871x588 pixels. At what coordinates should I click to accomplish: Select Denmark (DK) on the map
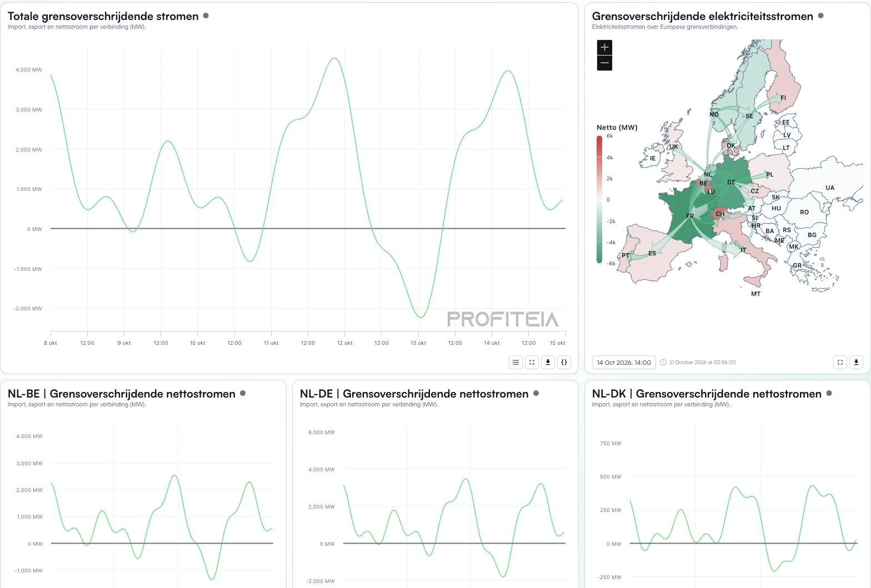[731, 146]
